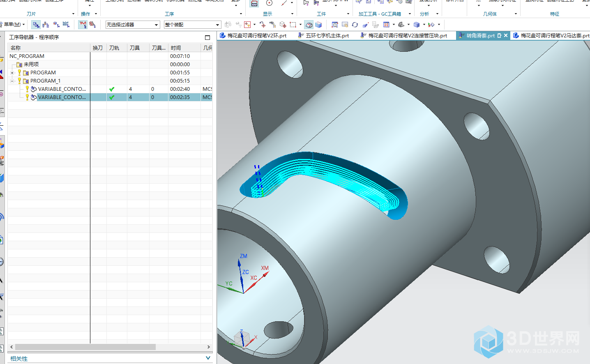Image resolution: width=590 pixels, height=364 pixels.
Task: Click the rectangle selection icon
Action: tap(293, 25)
